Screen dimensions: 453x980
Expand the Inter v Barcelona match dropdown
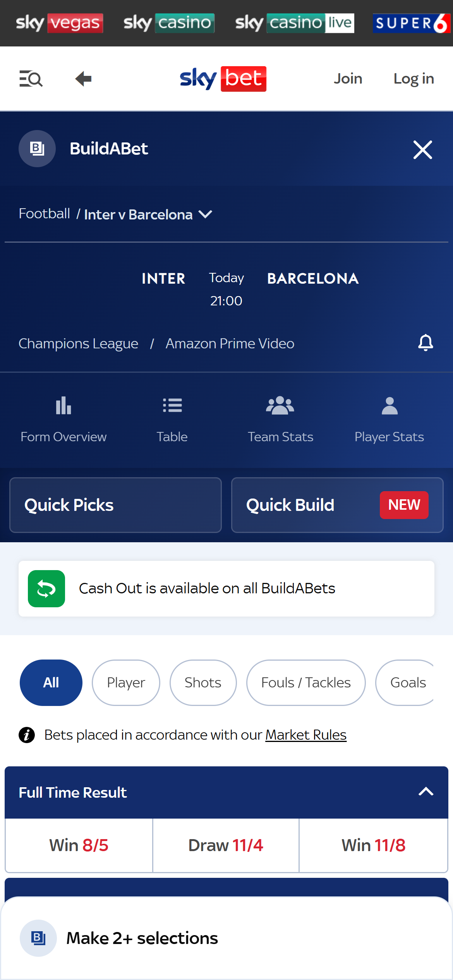click(x=206, y=214)
